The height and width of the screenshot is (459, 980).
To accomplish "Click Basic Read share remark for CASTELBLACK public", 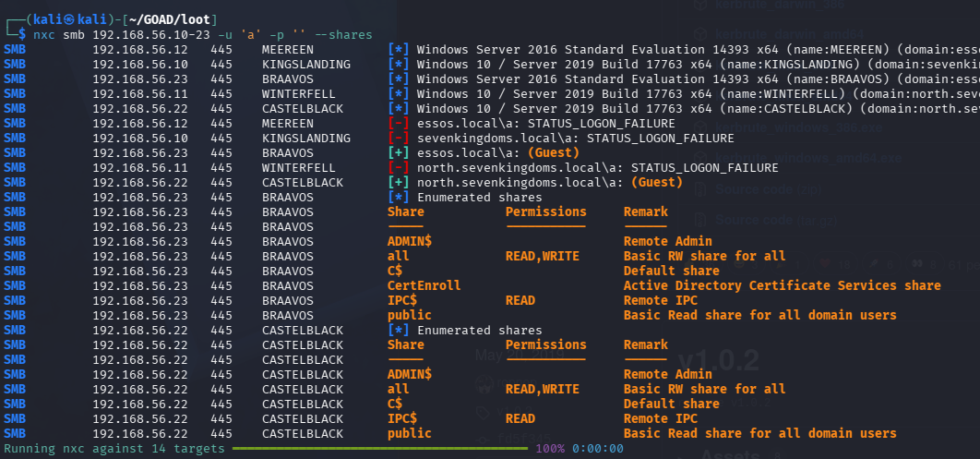I will 760,433.
